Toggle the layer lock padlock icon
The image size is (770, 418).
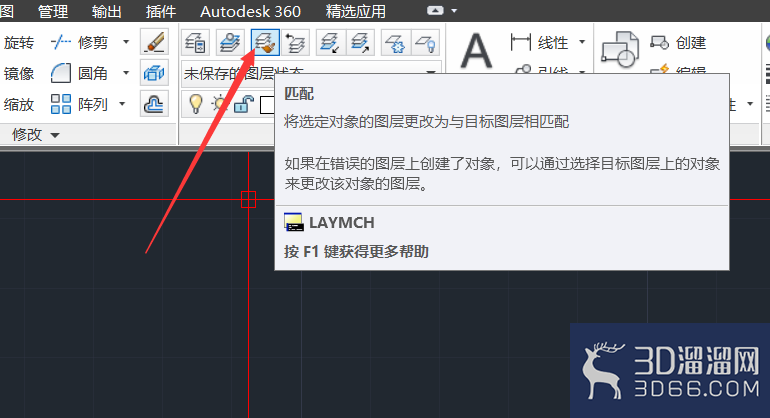click(x=244, y=104)
